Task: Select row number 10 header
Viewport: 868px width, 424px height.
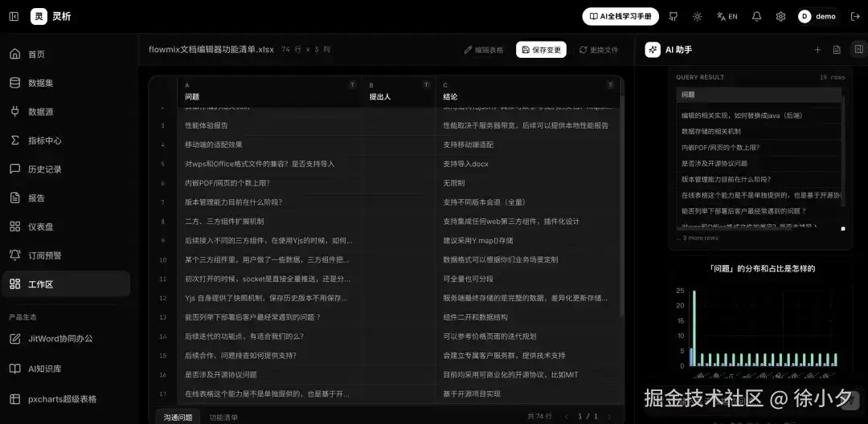Action: point(162,260)
